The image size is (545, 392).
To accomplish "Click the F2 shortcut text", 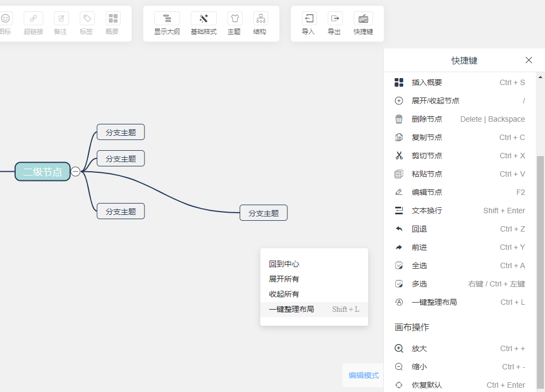I will tap(521, 192).
